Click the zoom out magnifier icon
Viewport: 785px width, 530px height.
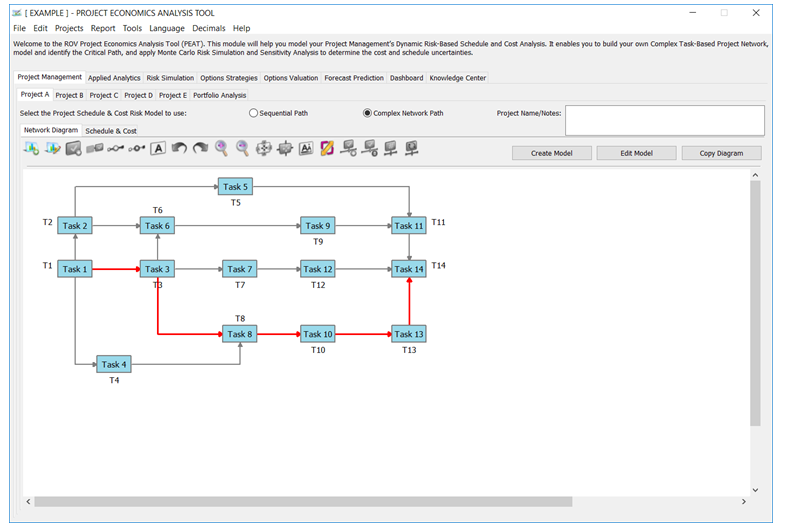(242, 148)
